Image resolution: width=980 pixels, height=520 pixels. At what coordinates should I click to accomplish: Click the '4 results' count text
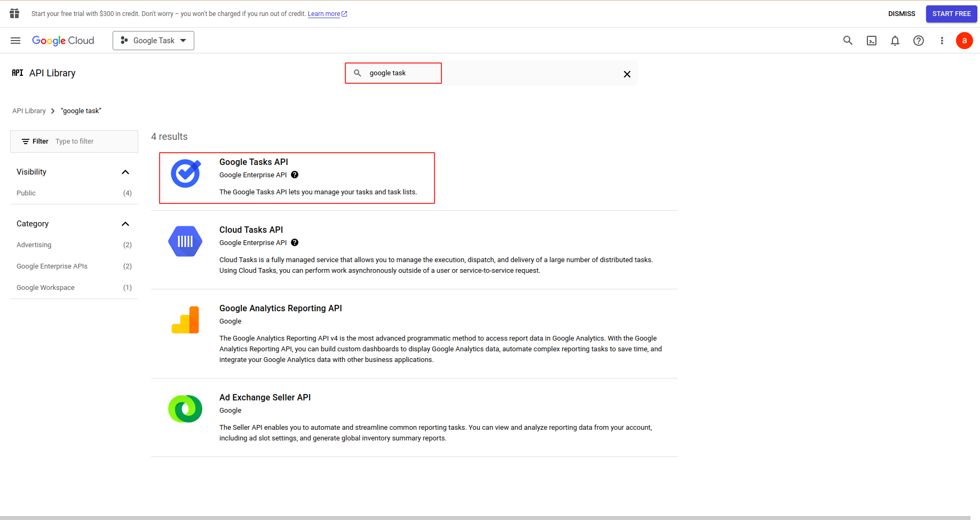(x=169, y=137)
